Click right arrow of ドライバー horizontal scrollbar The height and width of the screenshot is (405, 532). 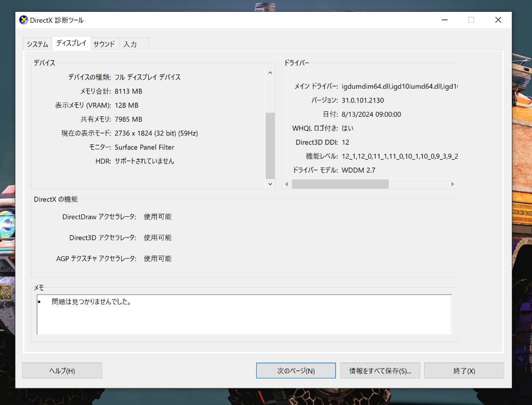coord(452,184)
